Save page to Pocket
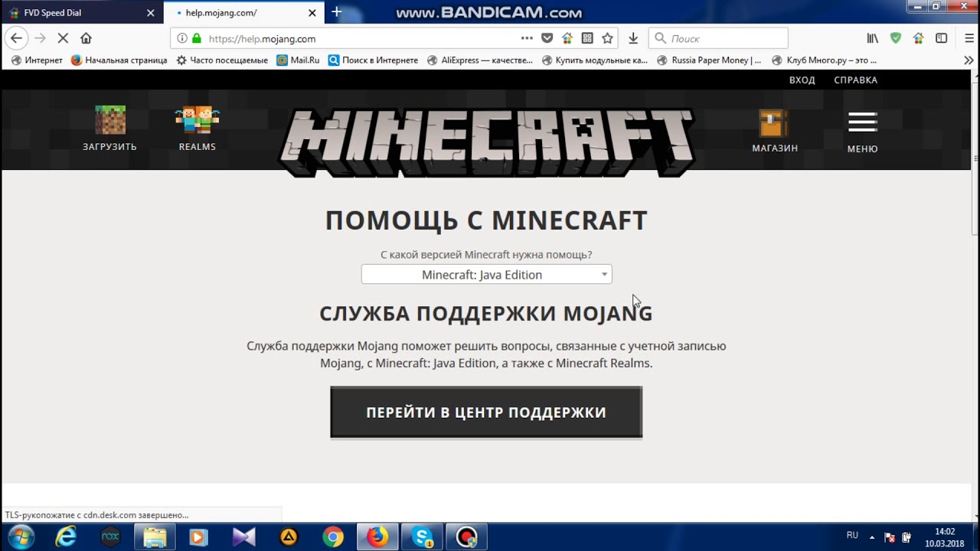980x551 pixels. click(x=547, y=38)
